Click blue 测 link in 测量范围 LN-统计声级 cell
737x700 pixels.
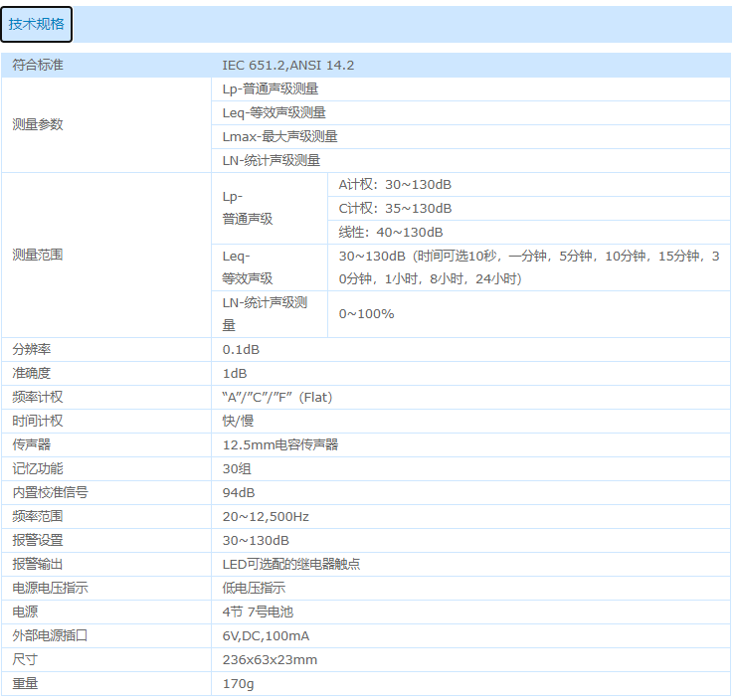[x=300, y=302]
